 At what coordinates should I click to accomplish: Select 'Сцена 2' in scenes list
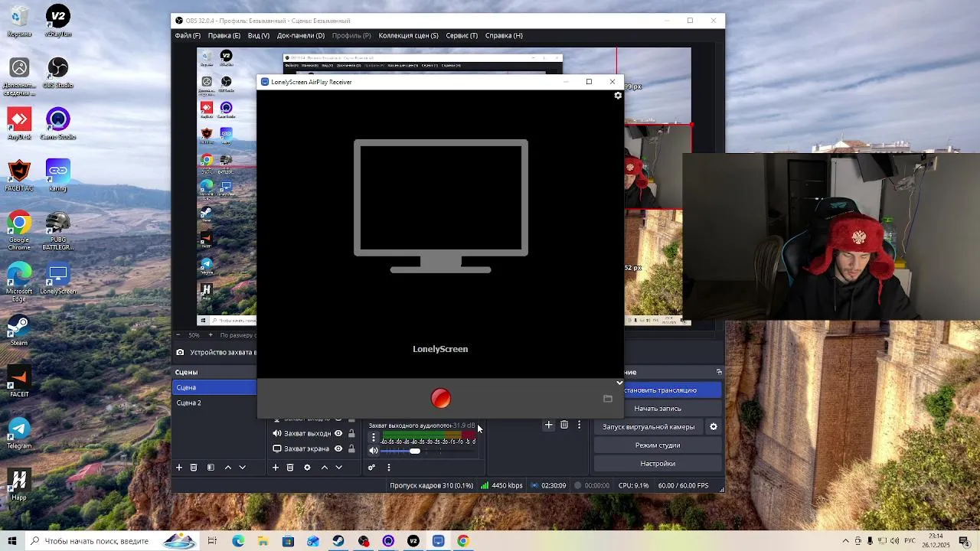214,403
